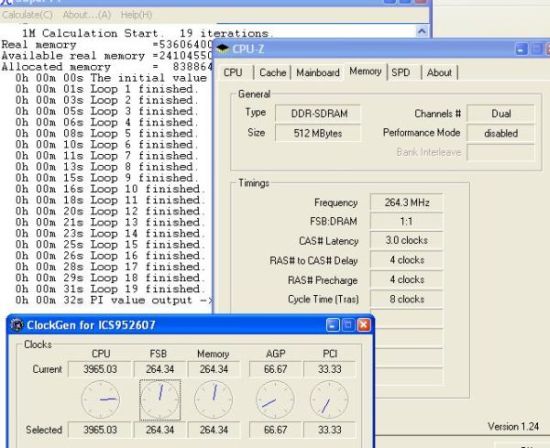Click the FSB clock dial in ClockGen
This screenshot has height=448, width=550.
click(x=160, y=400)
